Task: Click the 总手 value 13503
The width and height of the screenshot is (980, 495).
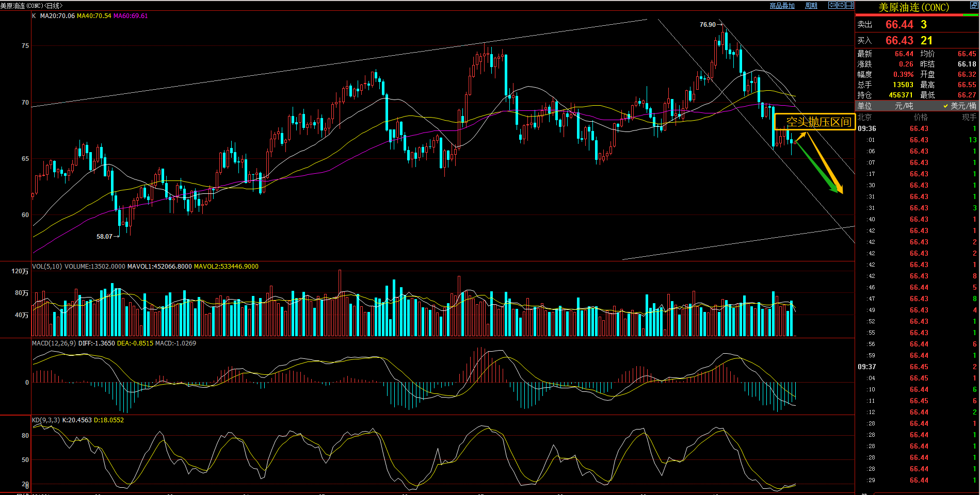Action: pyautogui.click(x=903, y=85)
